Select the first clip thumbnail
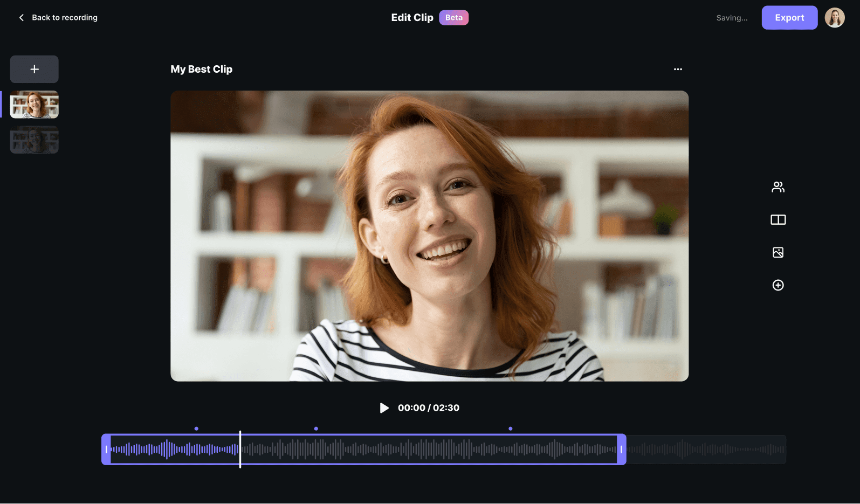This screenshot has width=860, height=504. pyautogui.click(x=35, y=105)
